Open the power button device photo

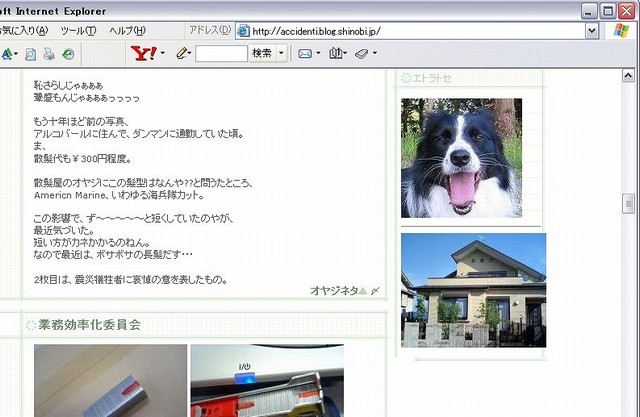point(267,381)
